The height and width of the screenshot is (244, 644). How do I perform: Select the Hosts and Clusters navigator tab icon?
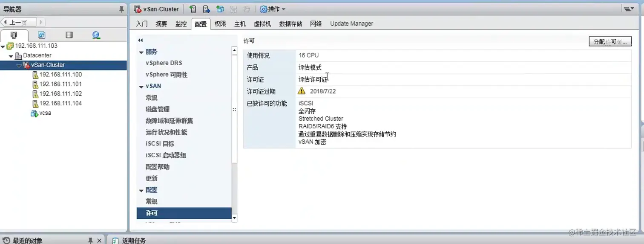14,35
